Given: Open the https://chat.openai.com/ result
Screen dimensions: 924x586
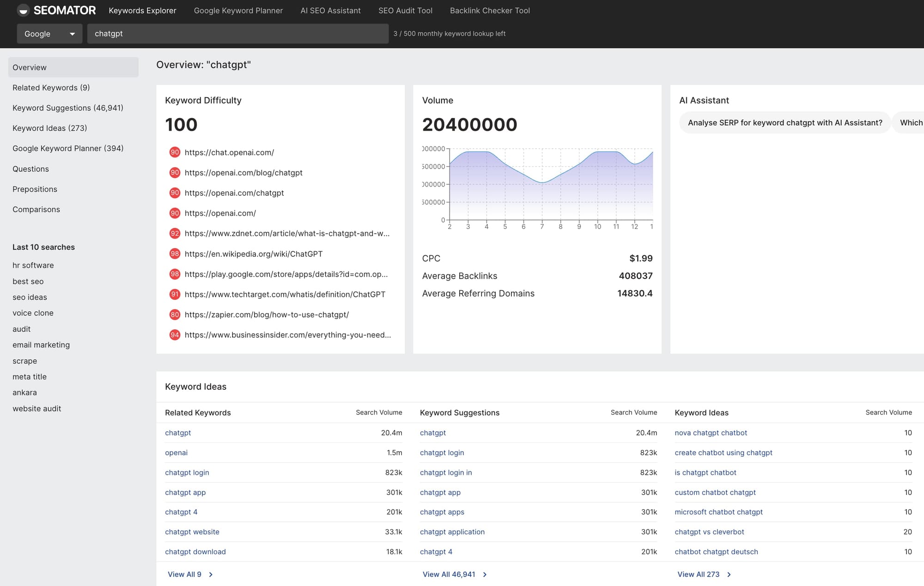Looking at the screenshot, I should click(x=229, y=152).
